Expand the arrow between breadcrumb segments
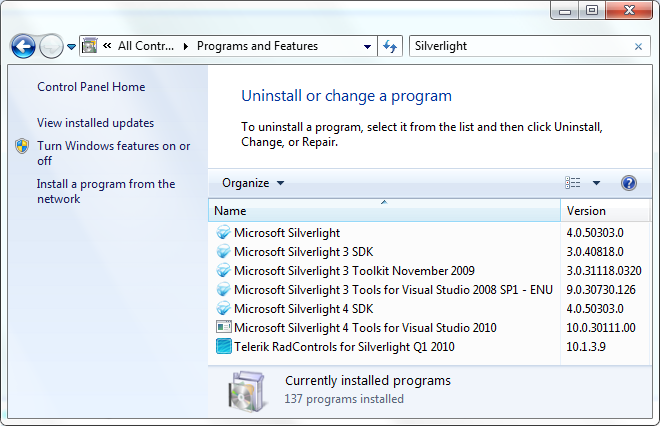 click(185, 46)
